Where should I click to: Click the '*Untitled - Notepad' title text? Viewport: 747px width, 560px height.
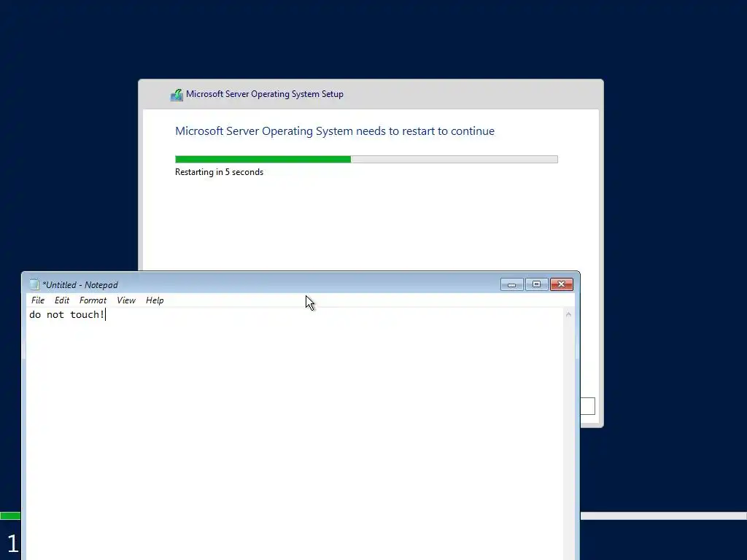(x=80, y=285)
